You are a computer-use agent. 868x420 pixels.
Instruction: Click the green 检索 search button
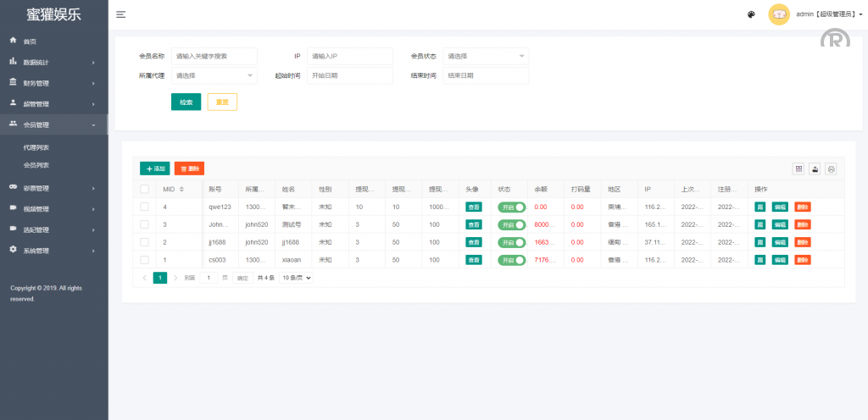pos(186,102)
